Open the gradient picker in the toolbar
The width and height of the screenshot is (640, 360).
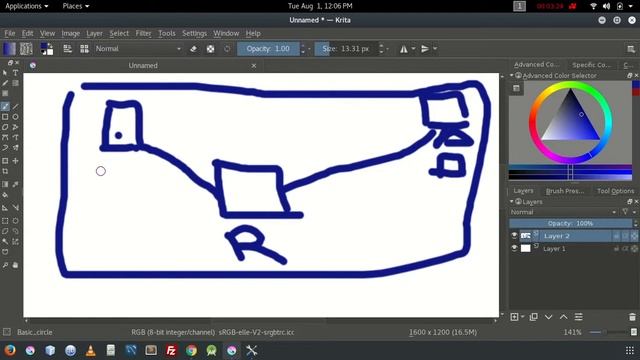click(9, 49)
